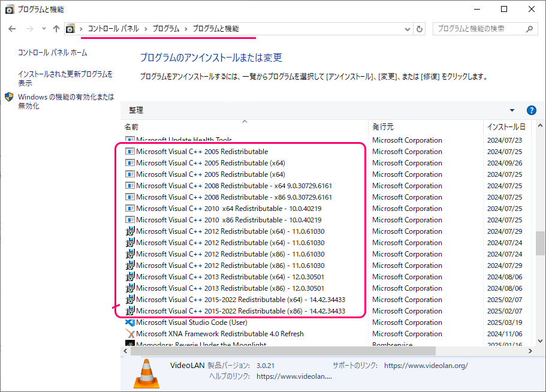Open the view options dropdown arrow
Screen dimensions: 546x392
(x=512, y=110)
